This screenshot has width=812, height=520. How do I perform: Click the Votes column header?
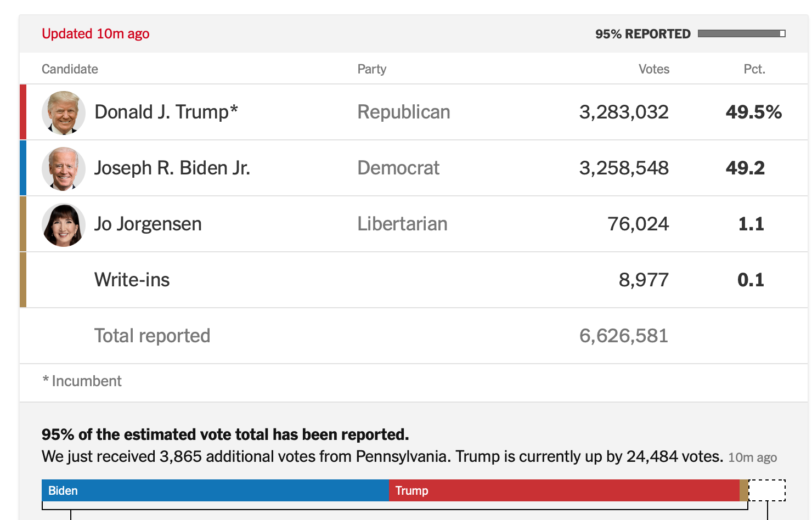tap(654, 69)
